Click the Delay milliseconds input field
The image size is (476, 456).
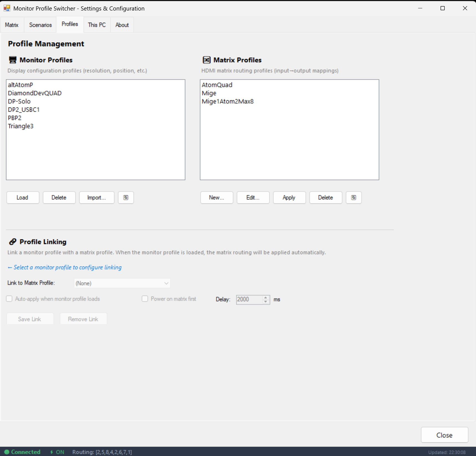tap(248, 299)
